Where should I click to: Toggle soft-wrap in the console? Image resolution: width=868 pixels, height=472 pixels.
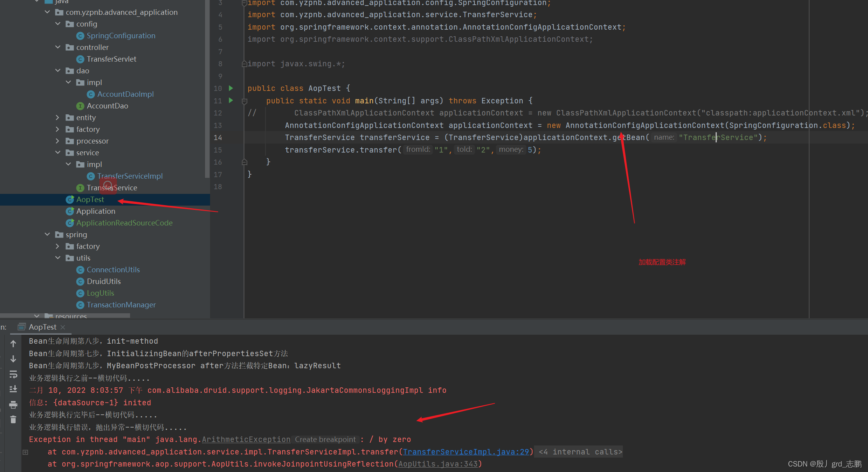click(13, 374)
